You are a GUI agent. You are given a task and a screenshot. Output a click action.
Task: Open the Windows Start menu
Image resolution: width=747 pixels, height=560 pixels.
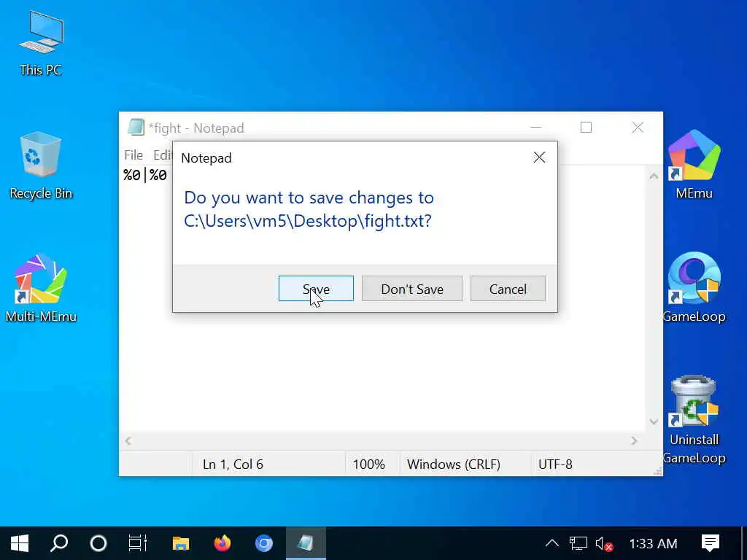20,543
